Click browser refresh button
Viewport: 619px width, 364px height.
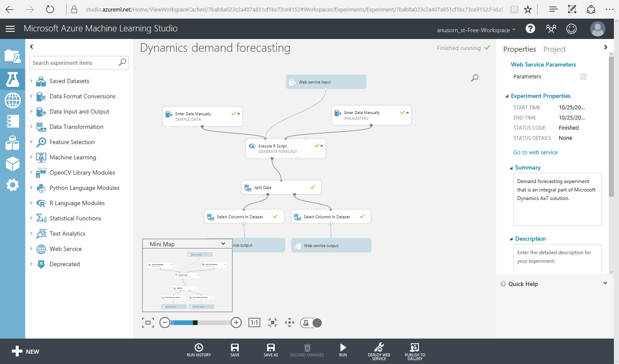(x=50, y=9)
